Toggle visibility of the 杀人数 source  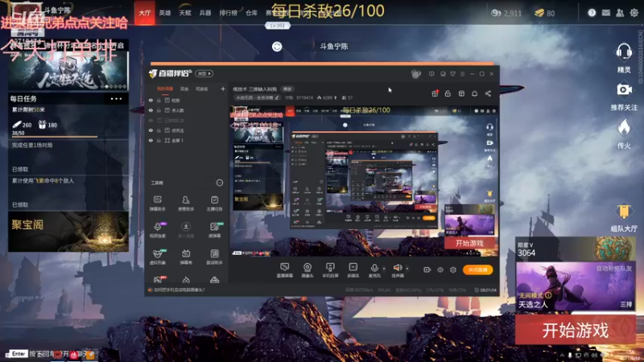151,110
